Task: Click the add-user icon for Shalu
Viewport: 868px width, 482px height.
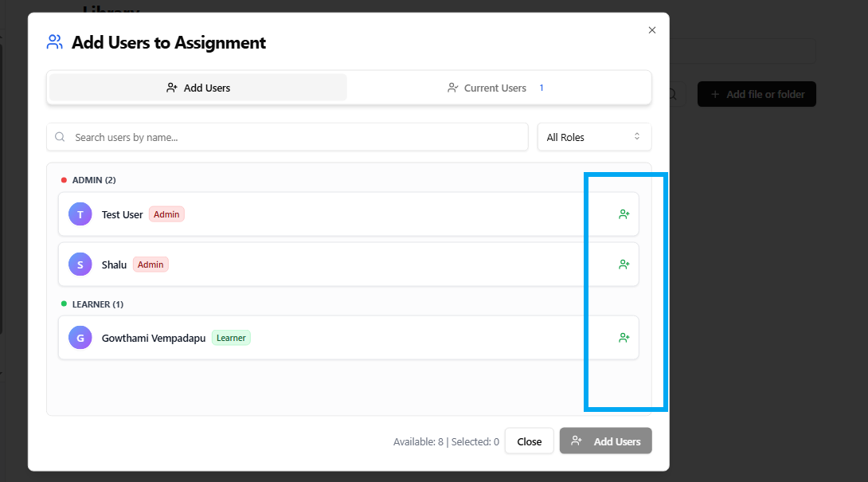Action: (x=624, y=265)
